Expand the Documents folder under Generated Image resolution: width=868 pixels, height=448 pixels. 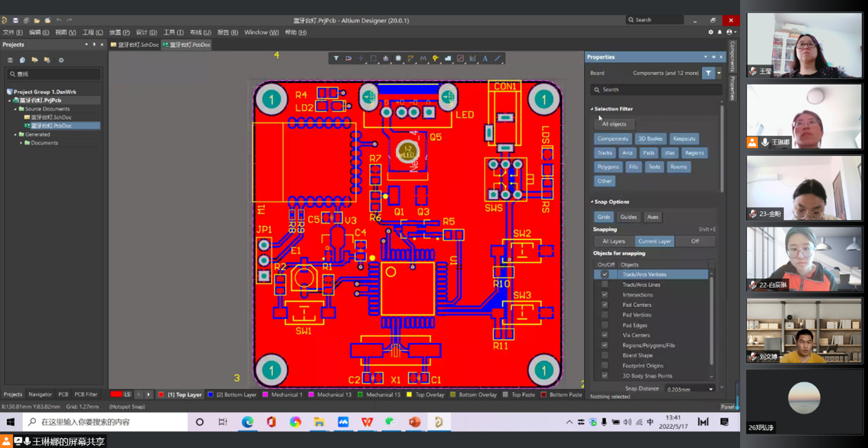[x=21, y=143]
